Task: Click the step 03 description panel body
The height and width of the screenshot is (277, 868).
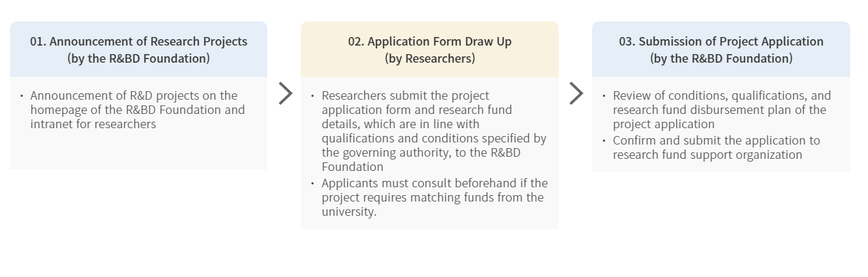Action: pos(721,124)
